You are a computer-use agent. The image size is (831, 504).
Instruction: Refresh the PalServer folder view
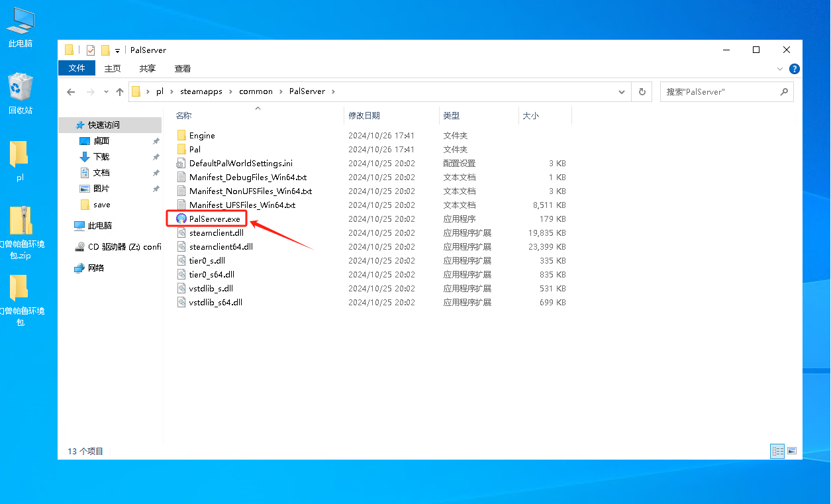642,92
